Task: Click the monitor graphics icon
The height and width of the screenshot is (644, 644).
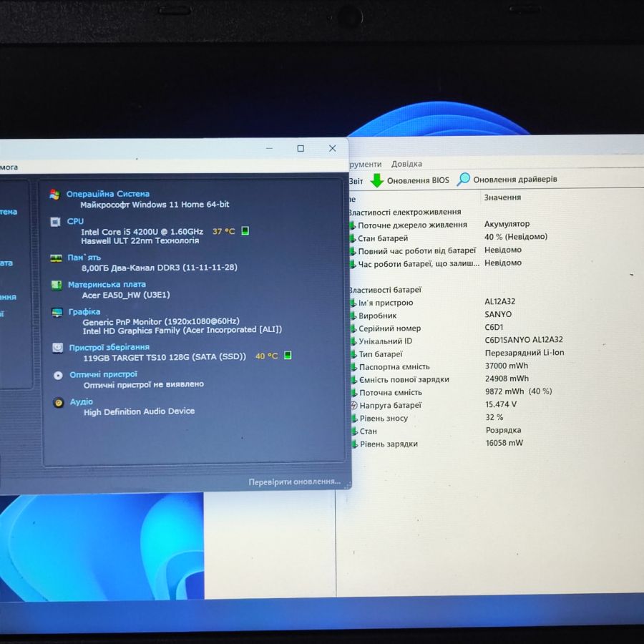Action: [x=57, y=313]
